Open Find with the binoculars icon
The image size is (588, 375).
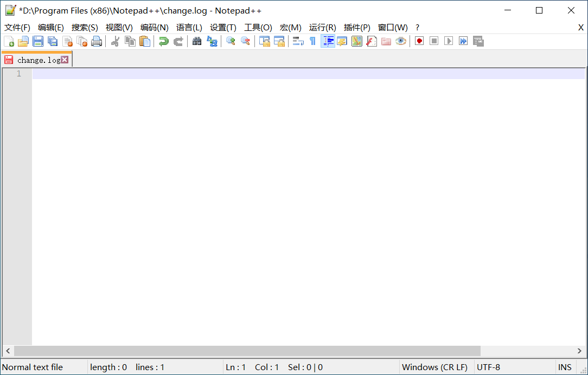197,41
